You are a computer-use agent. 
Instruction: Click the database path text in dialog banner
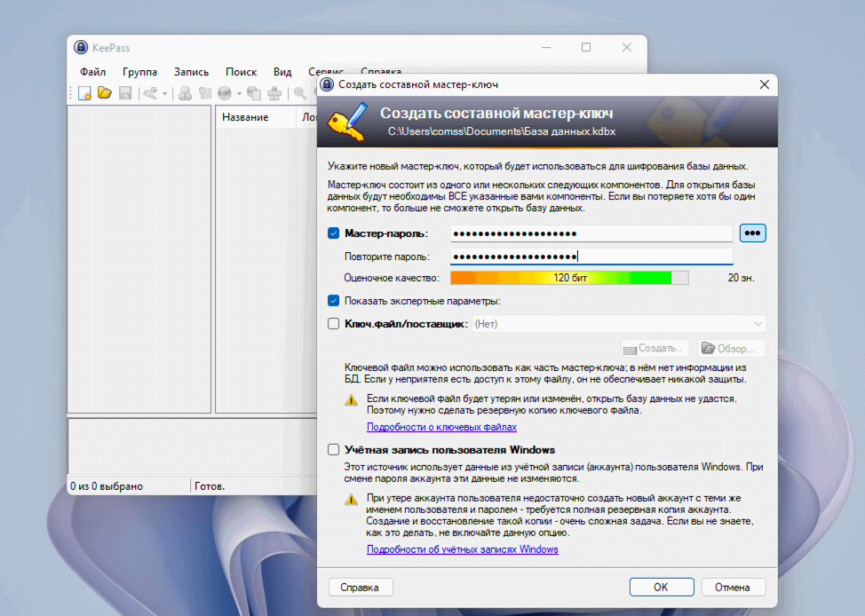tap(502, 131)
